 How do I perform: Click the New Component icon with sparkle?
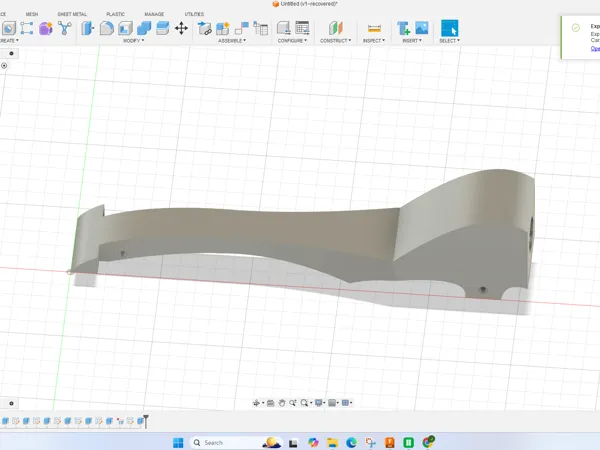pyautogui.click(x=223, y=28)
